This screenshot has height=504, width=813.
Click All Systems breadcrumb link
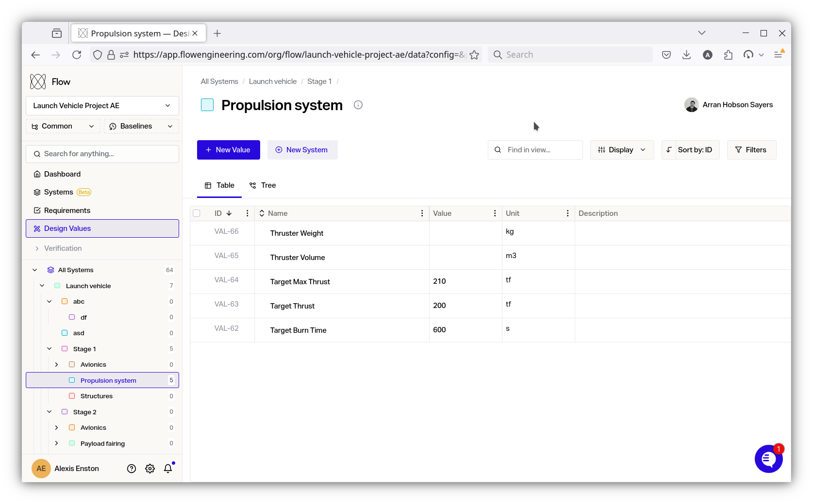219,81
